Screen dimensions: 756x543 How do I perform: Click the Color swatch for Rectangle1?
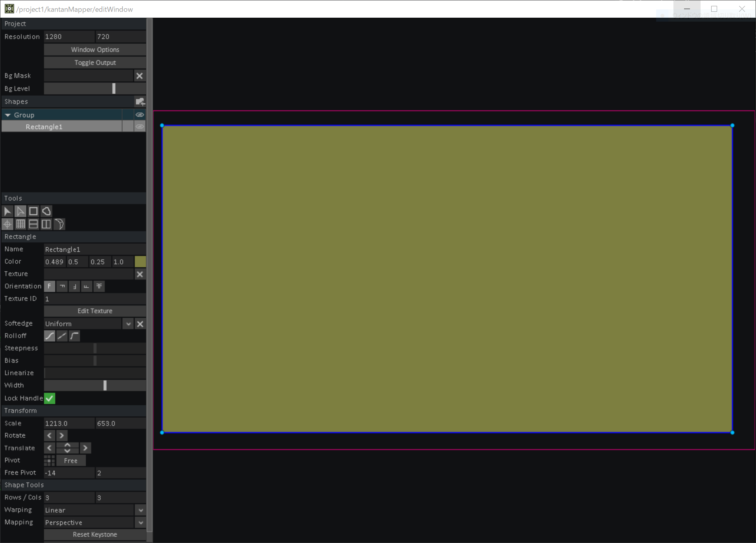140,261
